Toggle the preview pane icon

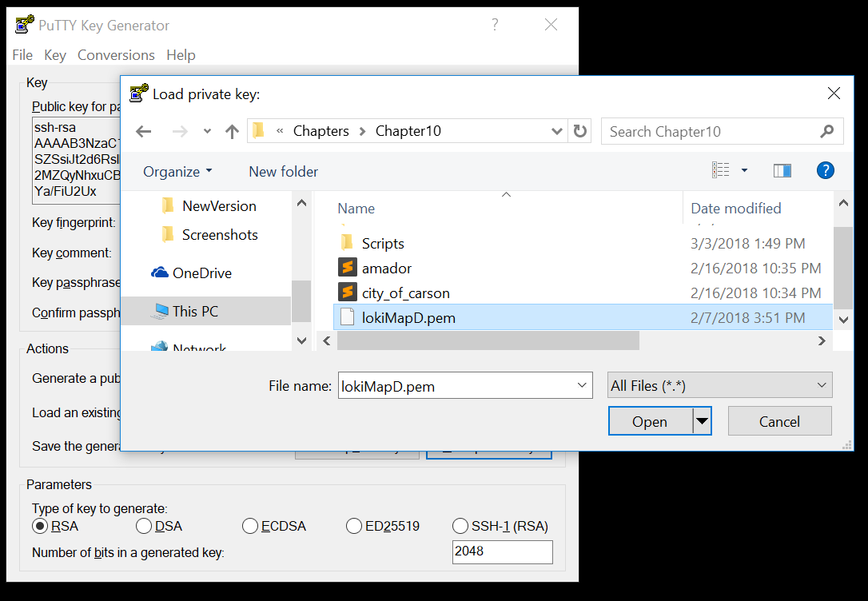tap(782, 170)
